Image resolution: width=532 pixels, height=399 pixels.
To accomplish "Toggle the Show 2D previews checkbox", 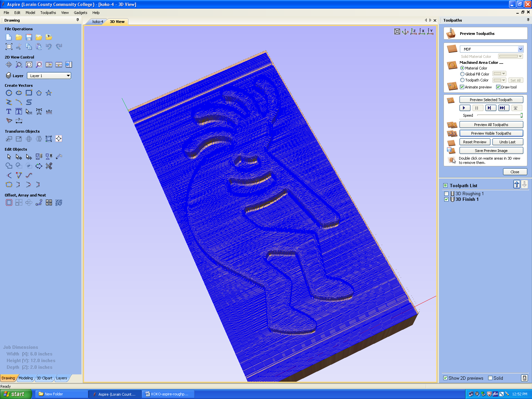I will tap(445, 378).
